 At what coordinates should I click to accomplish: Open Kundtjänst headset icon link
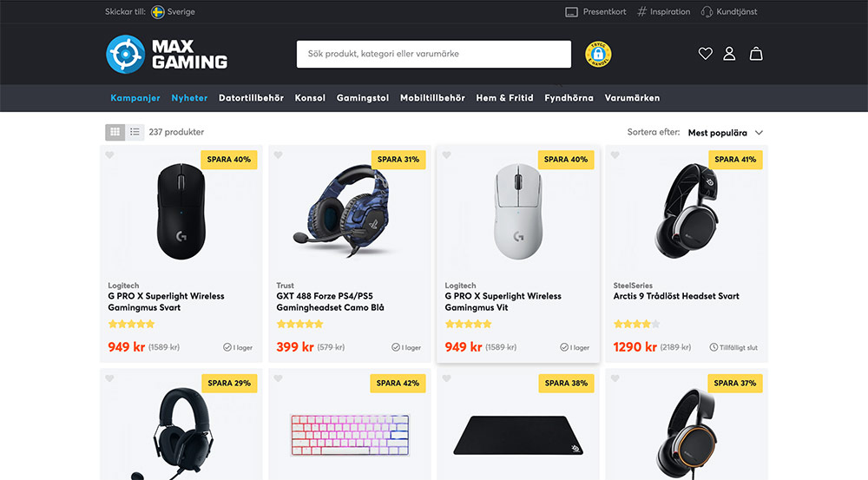[729, 11]
